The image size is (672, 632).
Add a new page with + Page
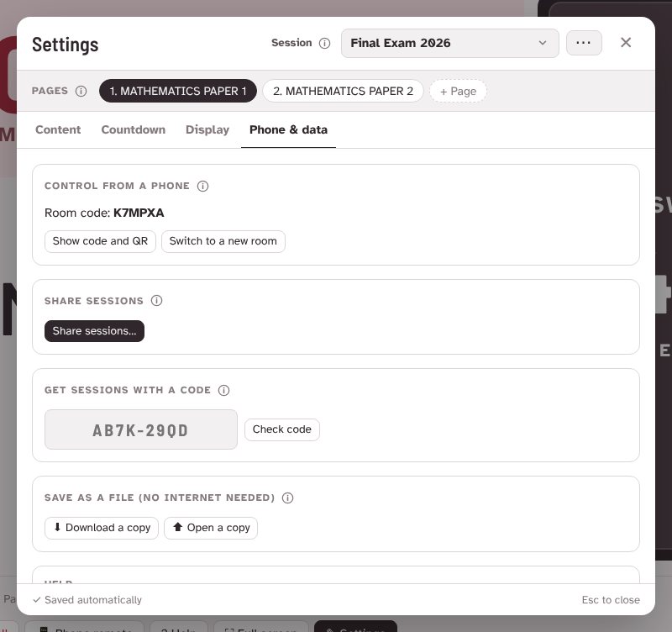click(458, 91)
